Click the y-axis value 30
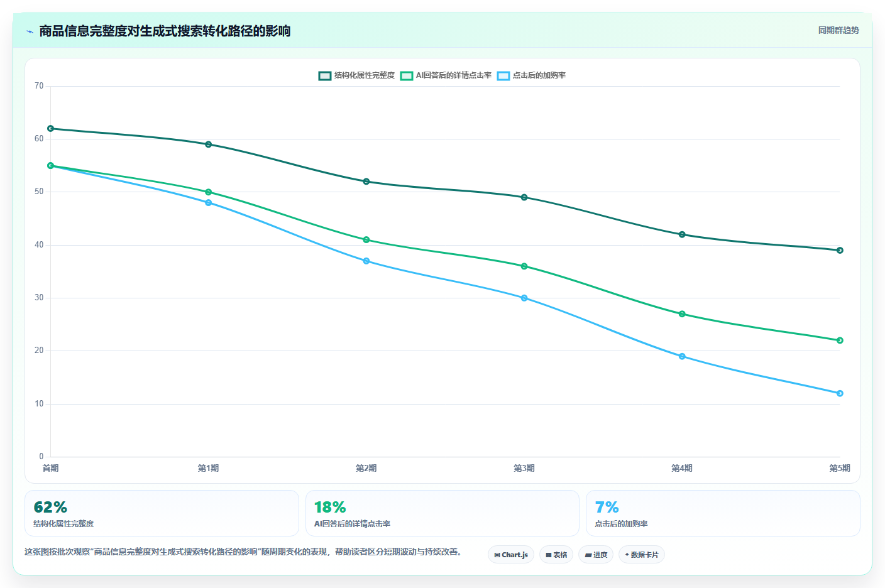885x588 pixels. point(39,298)
